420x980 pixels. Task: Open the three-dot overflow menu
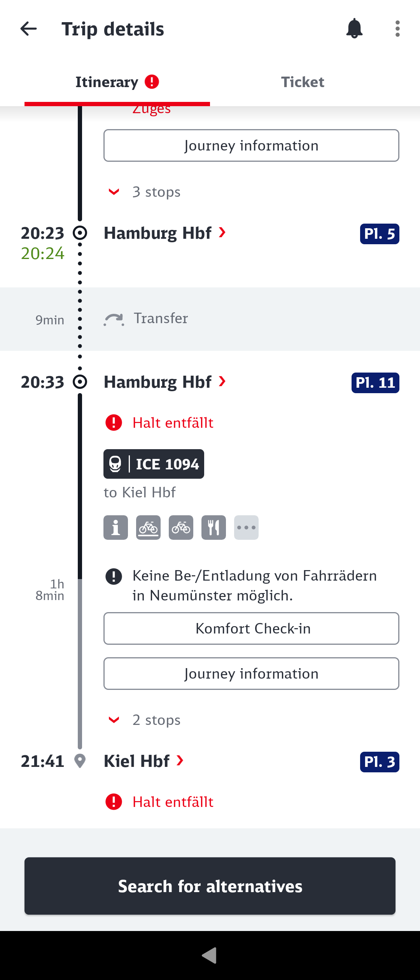(x=397, y=29)
